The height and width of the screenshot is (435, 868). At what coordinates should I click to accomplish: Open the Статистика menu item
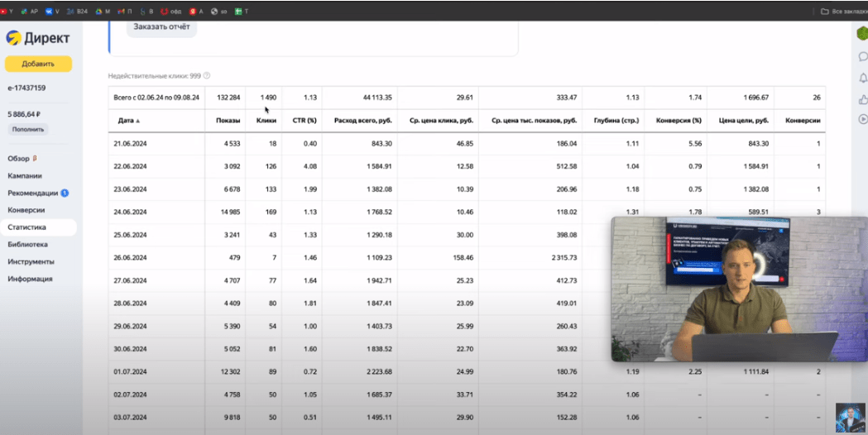38,227
